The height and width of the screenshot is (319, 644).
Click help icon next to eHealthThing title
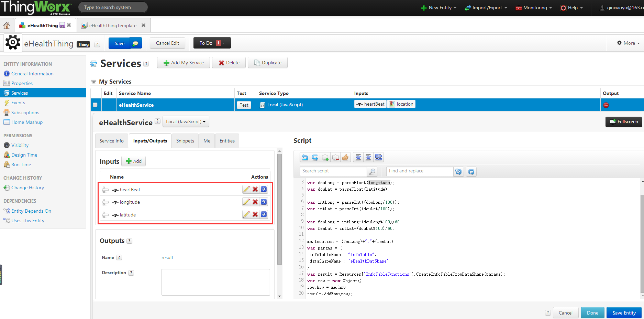pos(97,44)
